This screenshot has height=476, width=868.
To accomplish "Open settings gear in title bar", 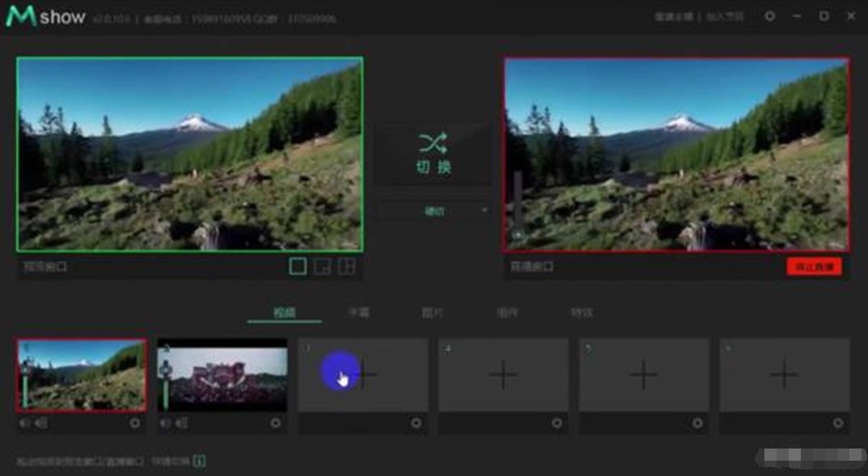I will click(x=769, y=16).
